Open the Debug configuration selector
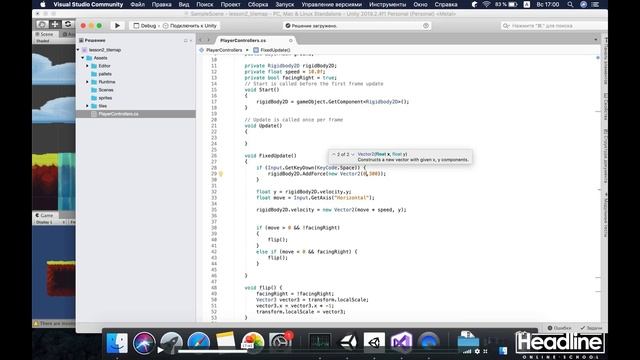This screenshot has width=640, height=360. 145,26
